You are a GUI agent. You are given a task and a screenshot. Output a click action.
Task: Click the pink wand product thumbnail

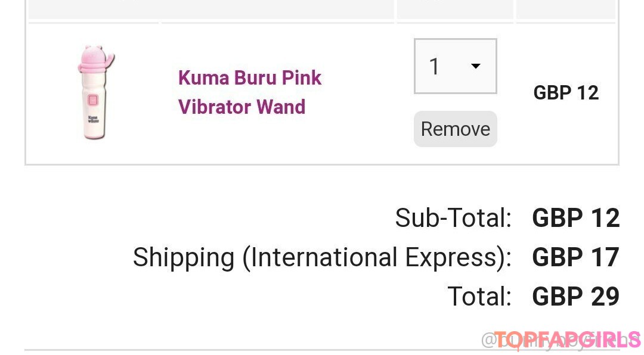(94, 93)
